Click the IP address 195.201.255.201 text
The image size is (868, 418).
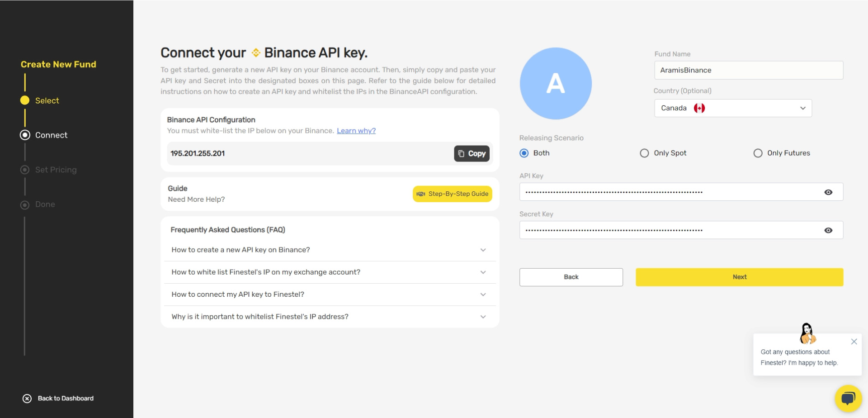tap(198, 153)
